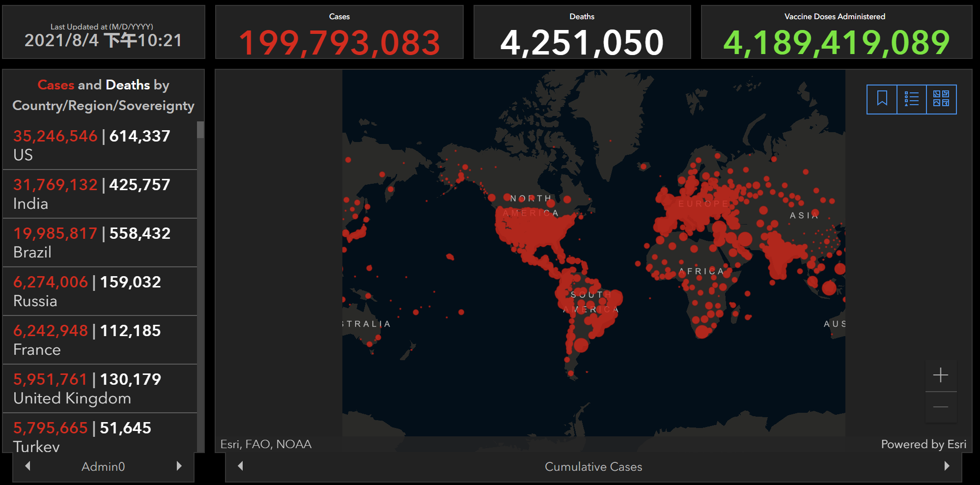Click the AFRICA label on the map
This screenshot has height=485, width=980.
point(701,271)
